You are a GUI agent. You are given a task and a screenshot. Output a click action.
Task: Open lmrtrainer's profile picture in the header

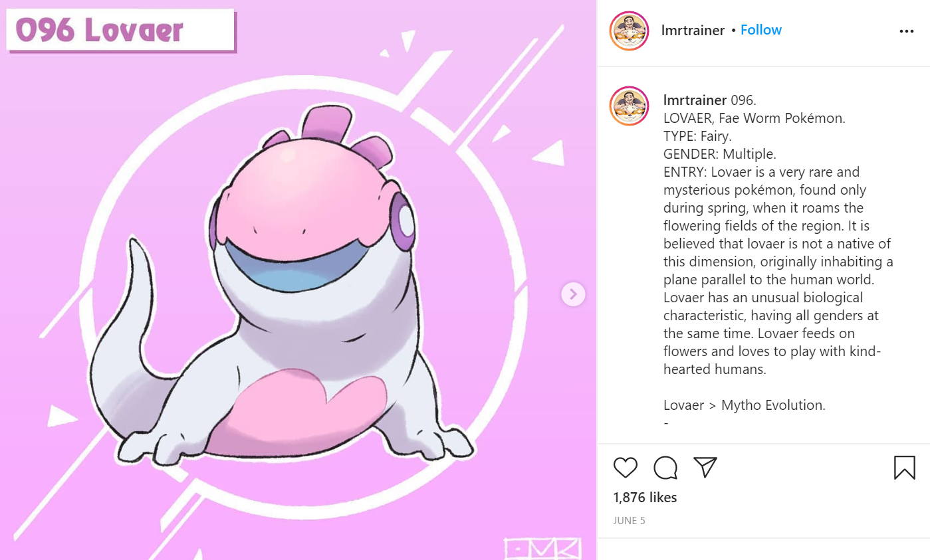[629, 31]
